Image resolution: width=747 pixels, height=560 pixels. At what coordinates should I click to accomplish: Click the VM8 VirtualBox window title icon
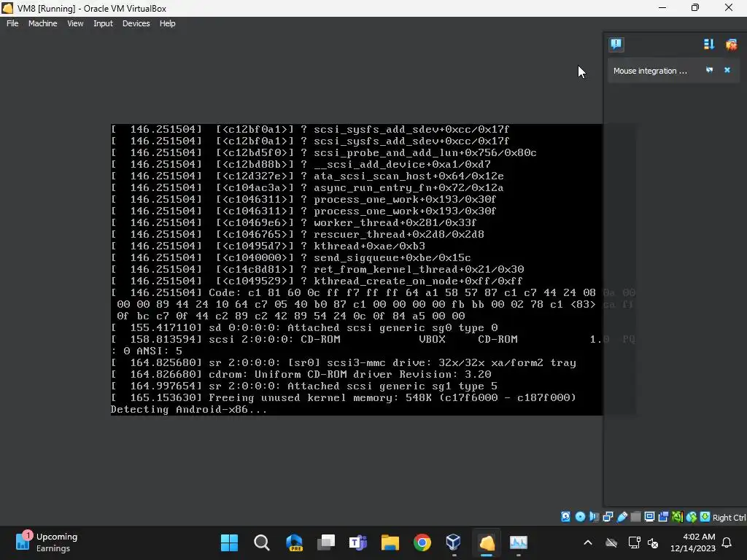[7, 8]
